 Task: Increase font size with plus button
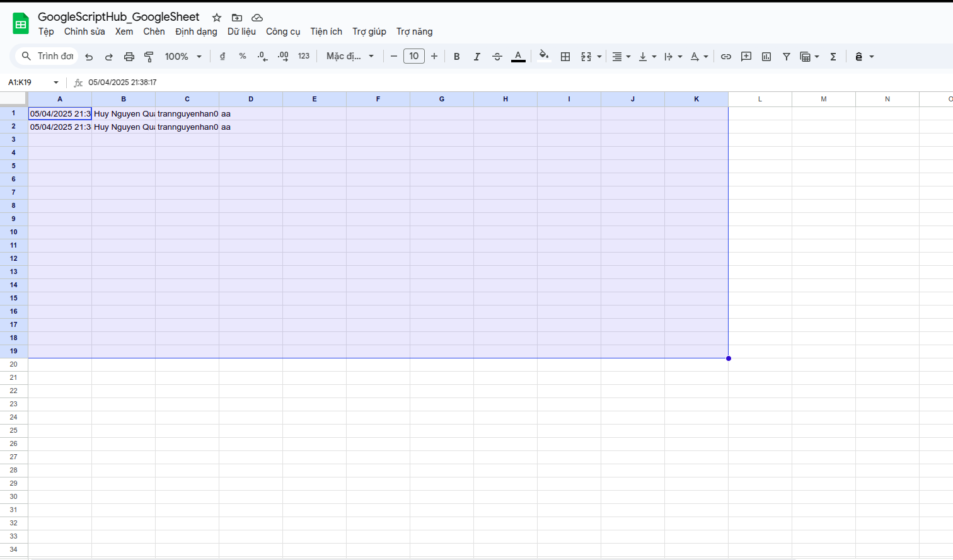[x=434, y=57]
